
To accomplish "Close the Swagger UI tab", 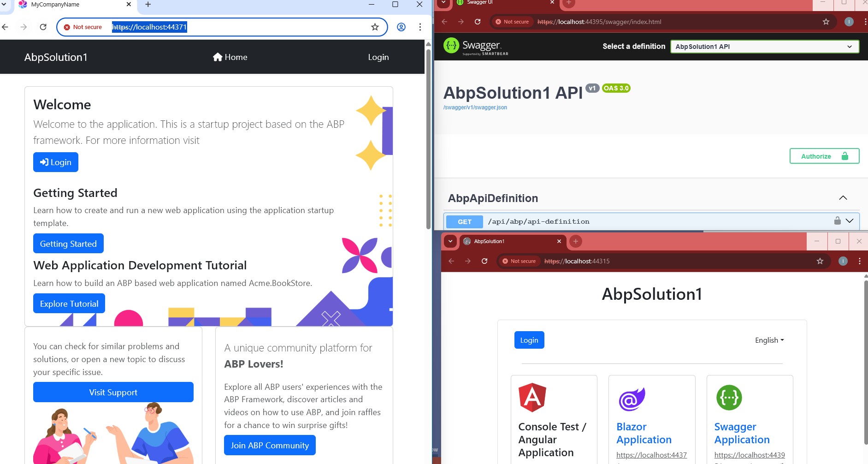I will pyautogui.click(x=552, y=2).
